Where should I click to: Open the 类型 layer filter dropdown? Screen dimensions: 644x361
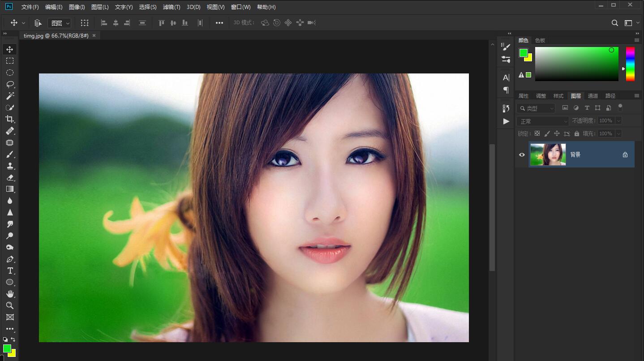pyautogui.click(x=536, y=108)
